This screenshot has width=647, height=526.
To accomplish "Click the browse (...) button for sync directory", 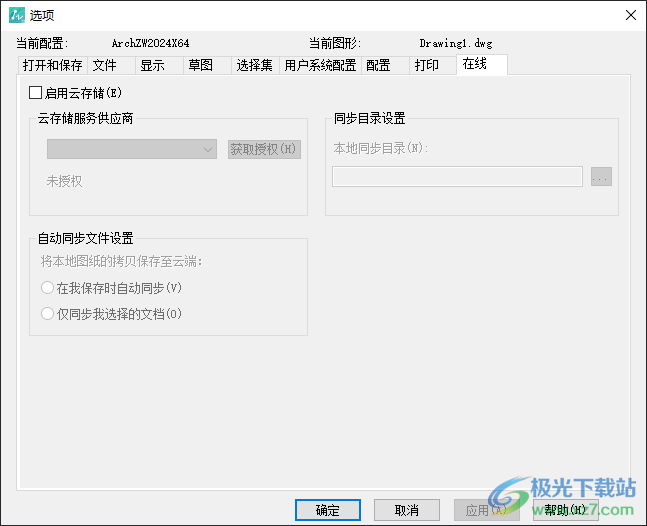I will (x=601, y=177).
